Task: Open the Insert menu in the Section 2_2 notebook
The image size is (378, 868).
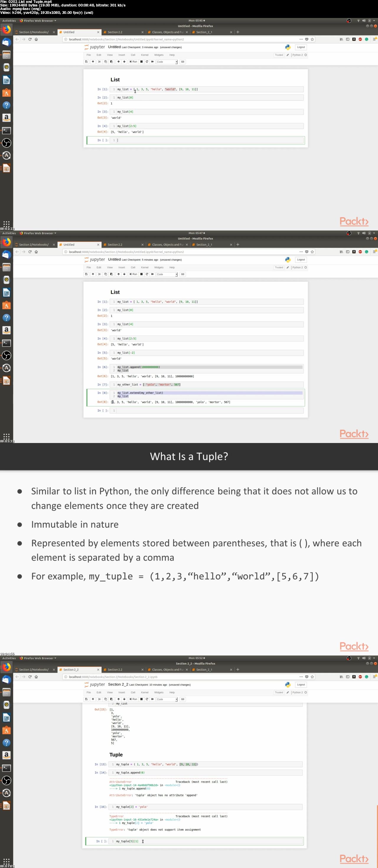Action: [122, 692]
